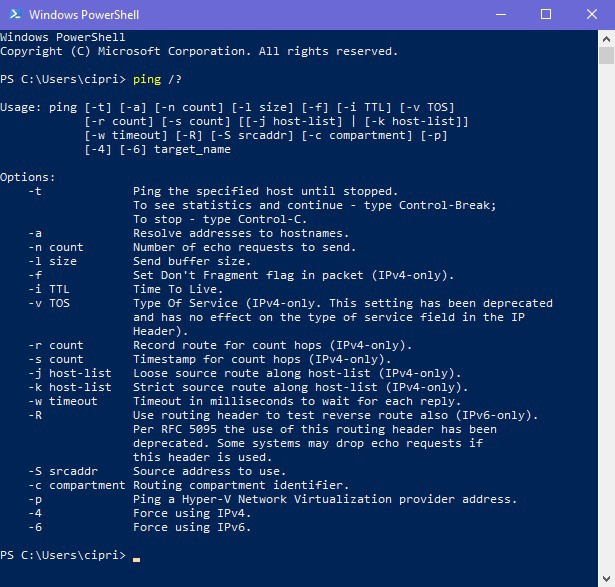Click the PowerShell icon in title bar
The image size is (615, 587).
click(15, 15)
